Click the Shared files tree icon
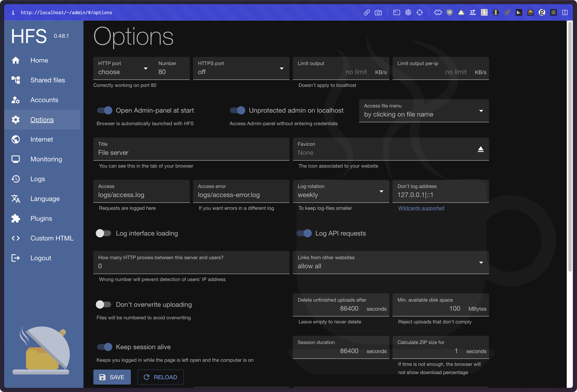The height and width of the screenshot is (392, 577). click(x=16, y=80)
